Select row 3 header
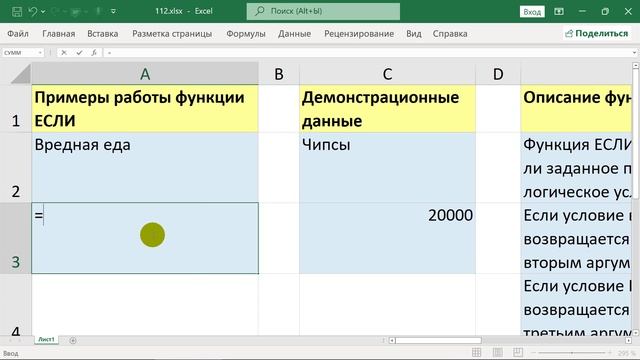Viewport: 640px width, 360px height. click(16, 238)
